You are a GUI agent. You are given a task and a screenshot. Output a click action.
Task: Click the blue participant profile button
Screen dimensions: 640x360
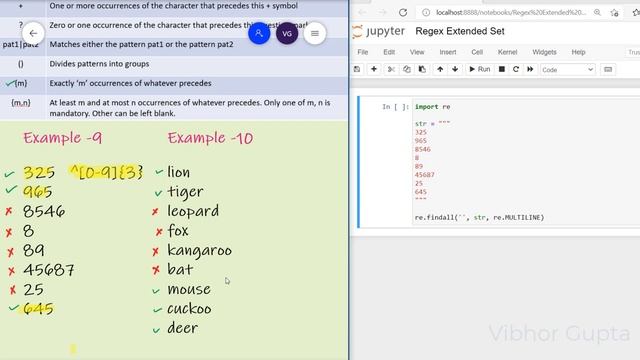pos(259,33)
